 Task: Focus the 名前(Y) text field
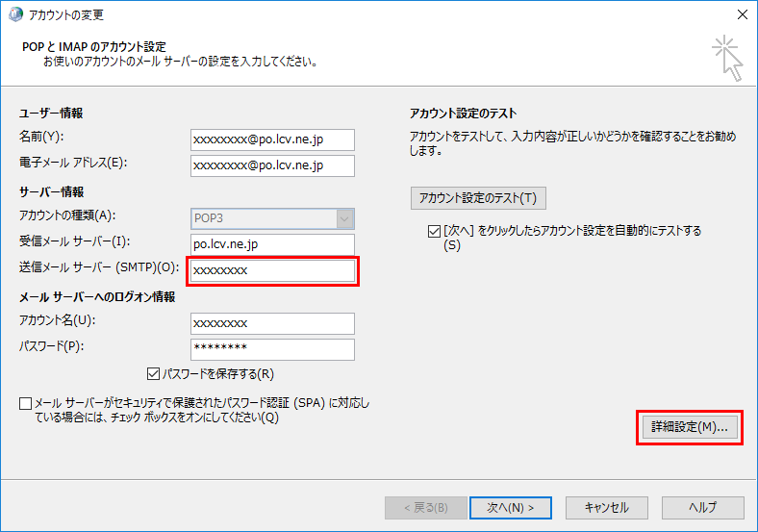(272, 139)
